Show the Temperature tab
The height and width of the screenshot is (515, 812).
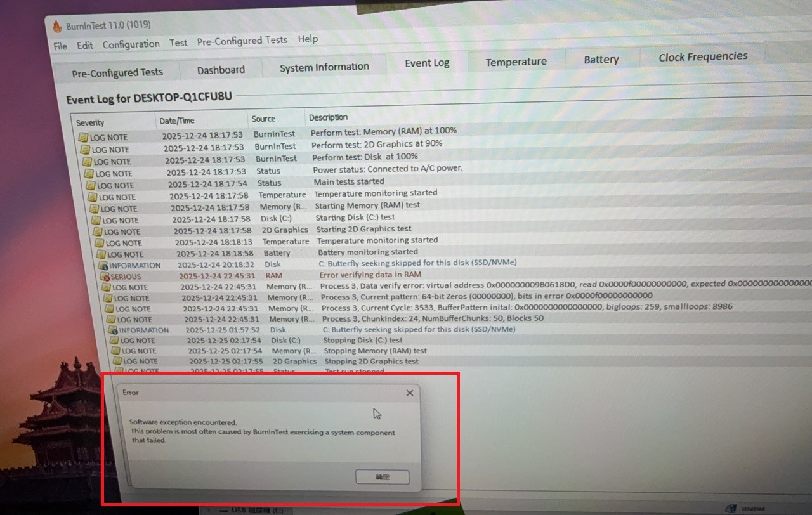click(x=516, y=62)
